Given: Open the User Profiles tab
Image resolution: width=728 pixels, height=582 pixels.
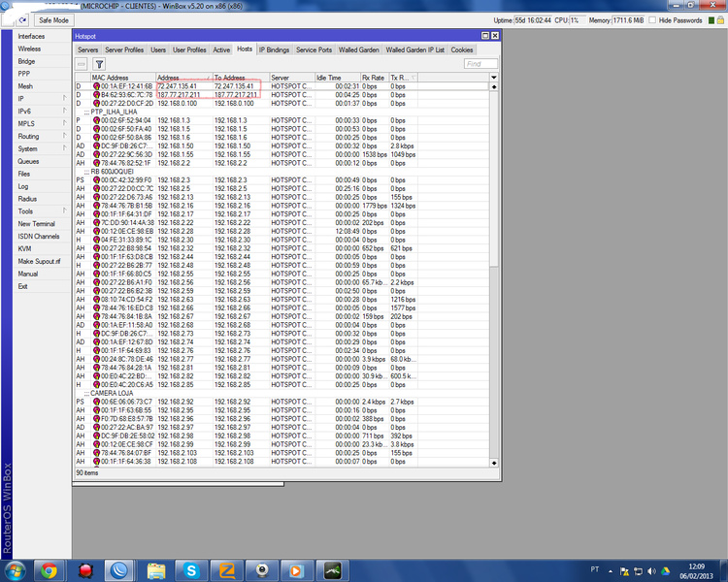Looking at the screenshot, I should [x=189, y=50].
